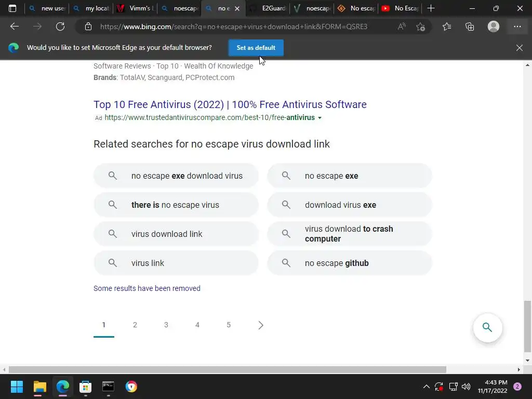
Task: Search 'no escape exe download virus'
Action: click(176, 176)
